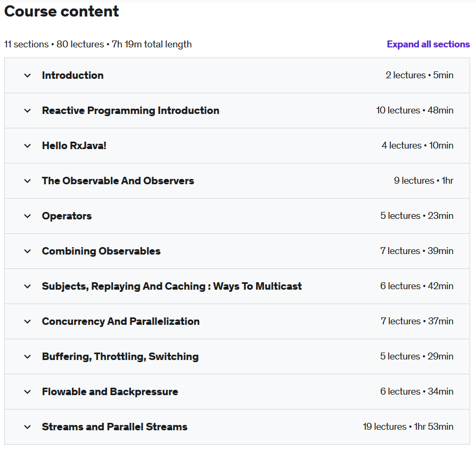Open Concurrency And Parallelization title
Viewport: 476px width, 450px height.
121,321
